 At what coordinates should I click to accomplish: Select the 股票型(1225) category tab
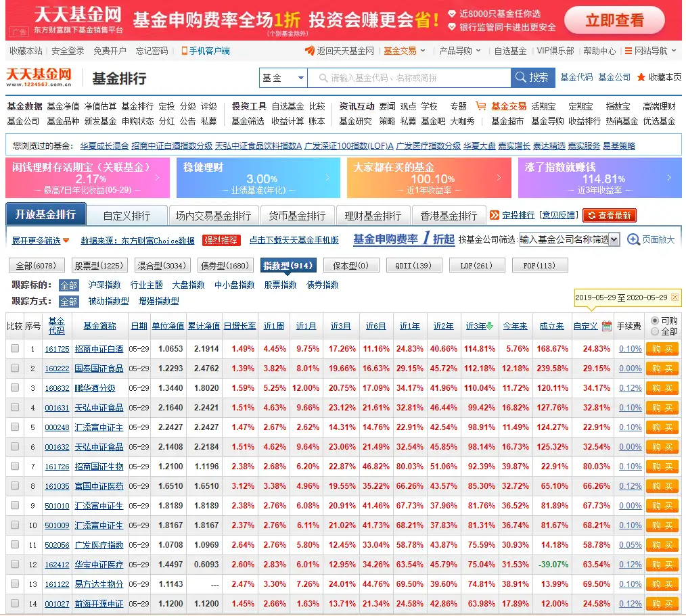(99, 265)
